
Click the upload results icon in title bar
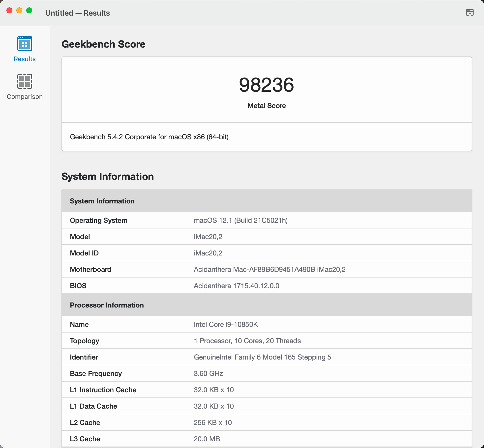tap(470, 13)
